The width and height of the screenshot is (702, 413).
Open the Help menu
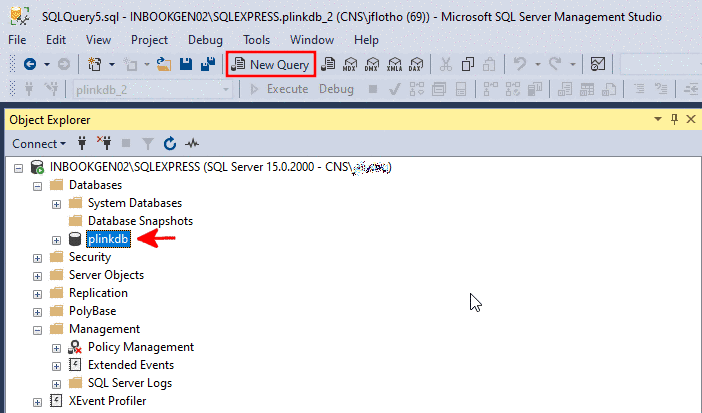point(366,40)
